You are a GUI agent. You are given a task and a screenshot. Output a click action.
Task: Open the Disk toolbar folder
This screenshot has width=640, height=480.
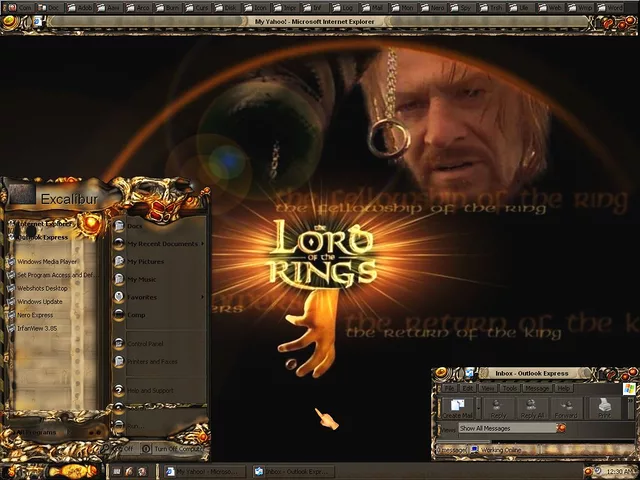point(226,7)
